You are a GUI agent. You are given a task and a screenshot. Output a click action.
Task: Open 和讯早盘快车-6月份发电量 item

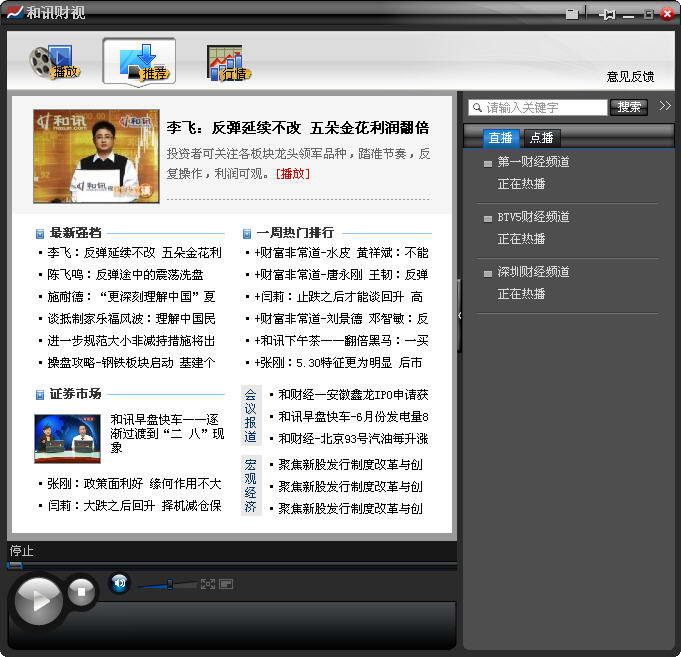[353, 417]
